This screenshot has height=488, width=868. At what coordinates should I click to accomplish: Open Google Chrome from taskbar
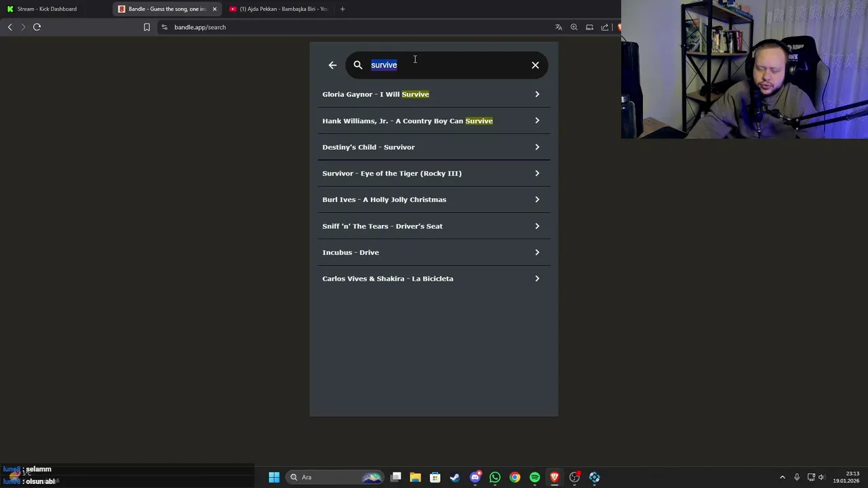(515, 477)
